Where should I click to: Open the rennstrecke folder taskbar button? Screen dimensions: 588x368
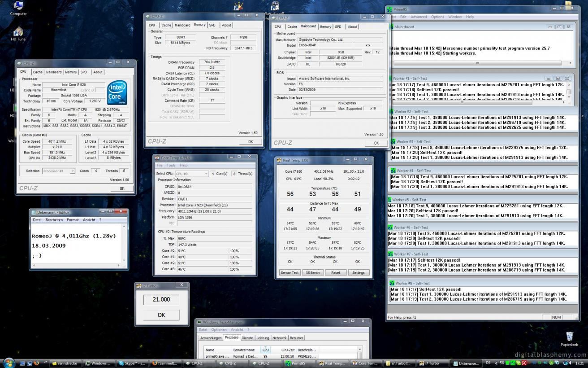click(66, 363)
